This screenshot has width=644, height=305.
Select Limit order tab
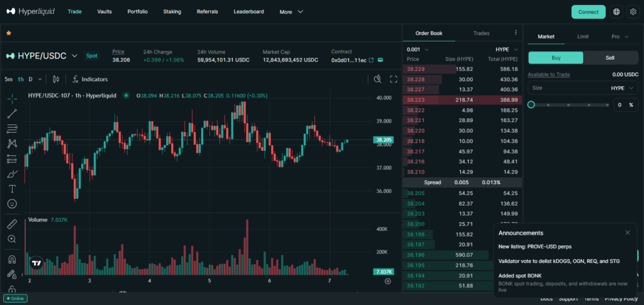[583, 36]
